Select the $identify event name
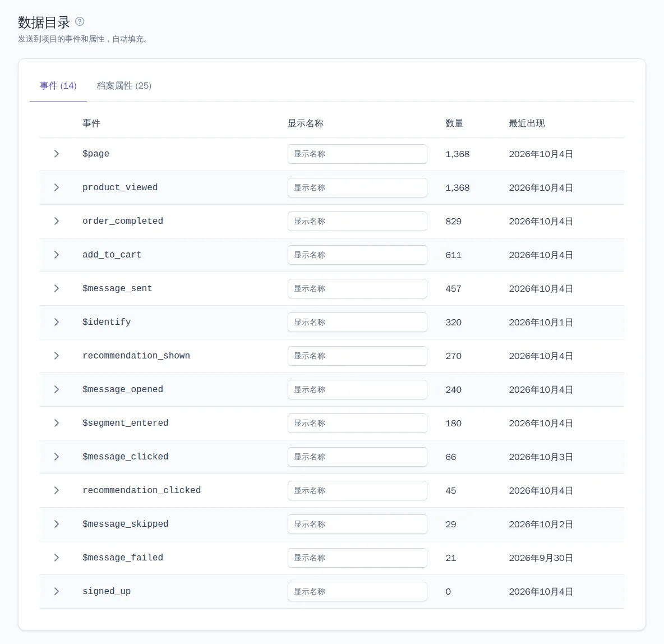664x644 pixels. pos(107,322)
